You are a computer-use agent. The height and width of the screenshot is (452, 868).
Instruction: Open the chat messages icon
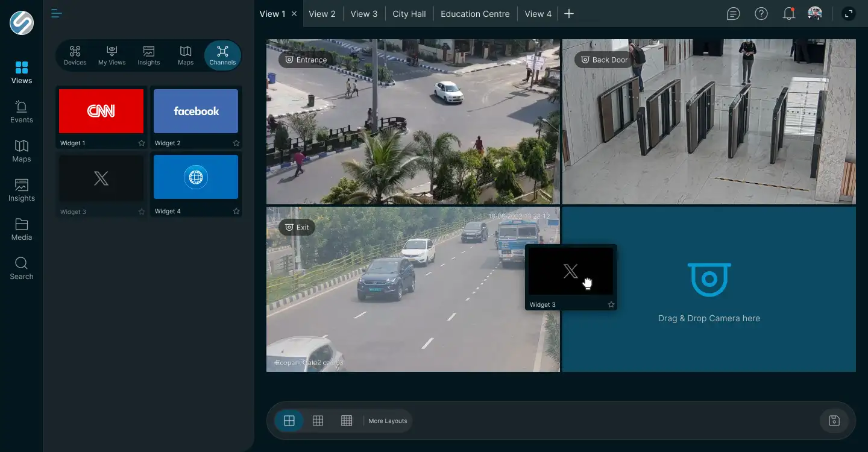coord(734,14)
